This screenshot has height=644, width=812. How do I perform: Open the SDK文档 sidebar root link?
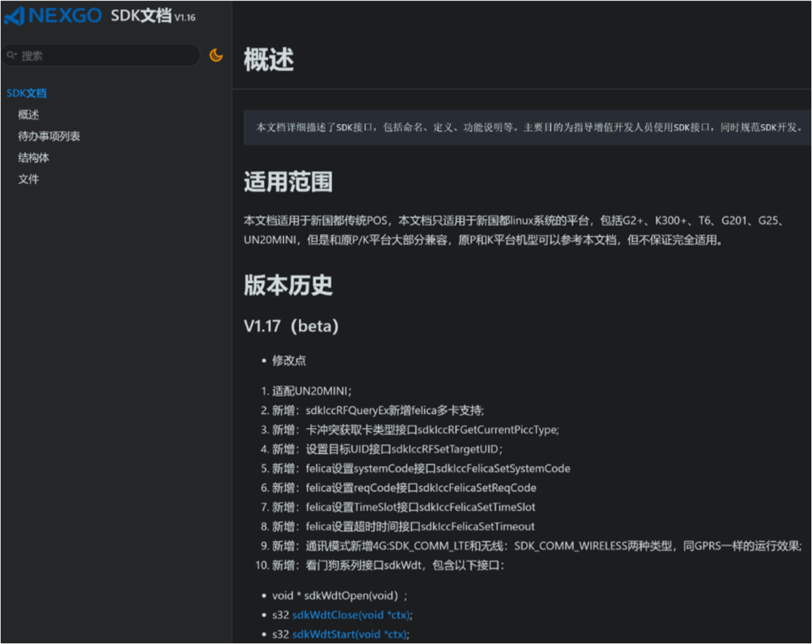(x=27, y=93)
